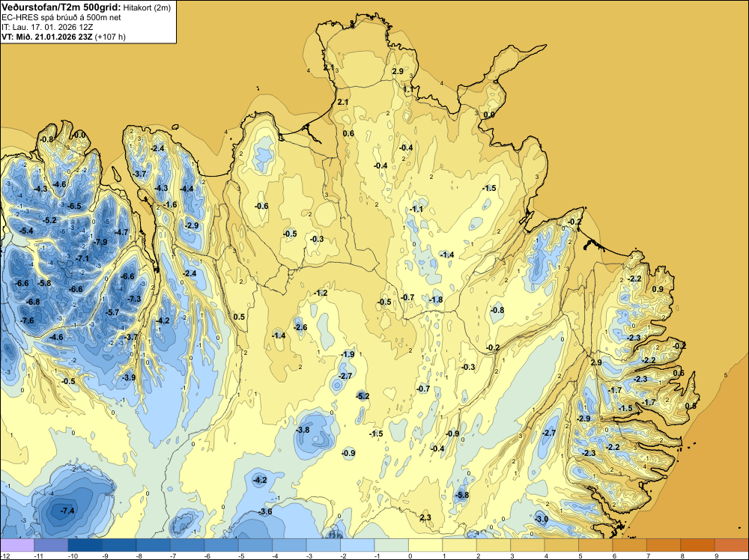Click the legend scale label '9'

click(717, 556)
